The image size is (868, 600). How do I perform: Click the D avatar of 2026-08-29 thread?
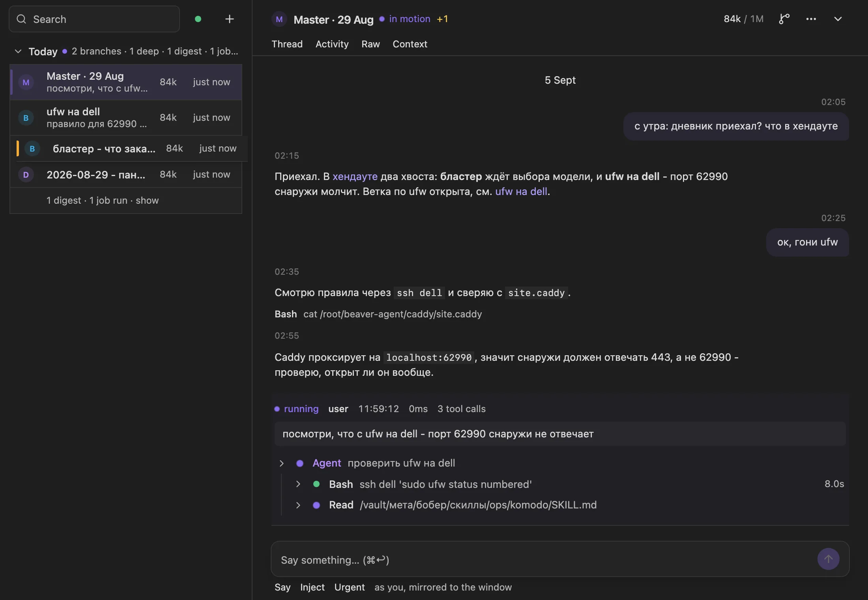click(26, 174)
